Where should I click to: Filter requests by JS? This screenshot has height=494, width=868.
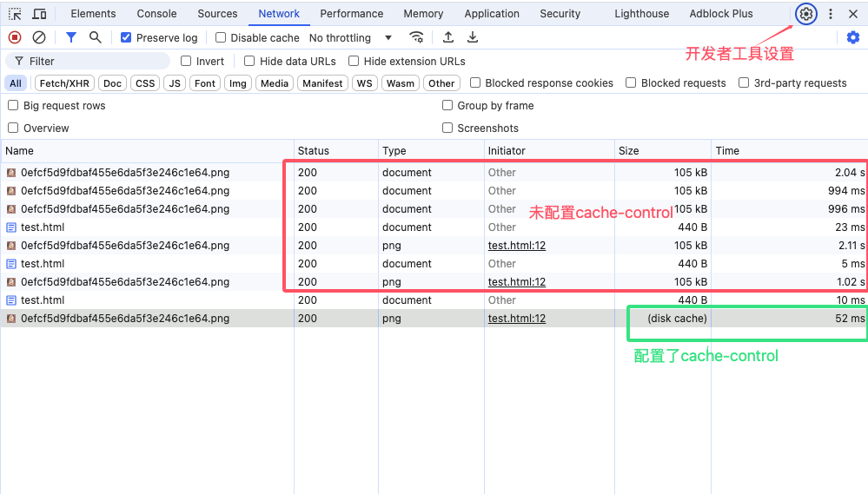(175, 83)
